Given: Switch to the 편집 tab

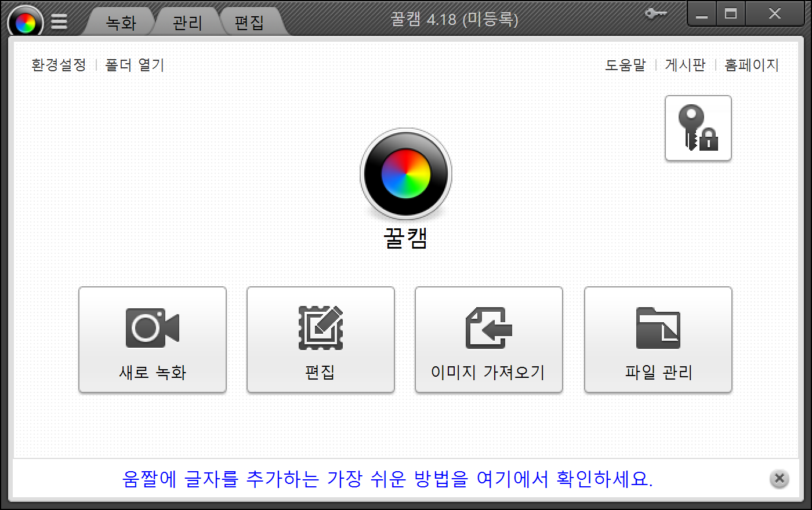Looking at the screenshot, I should tap(249, 22).
